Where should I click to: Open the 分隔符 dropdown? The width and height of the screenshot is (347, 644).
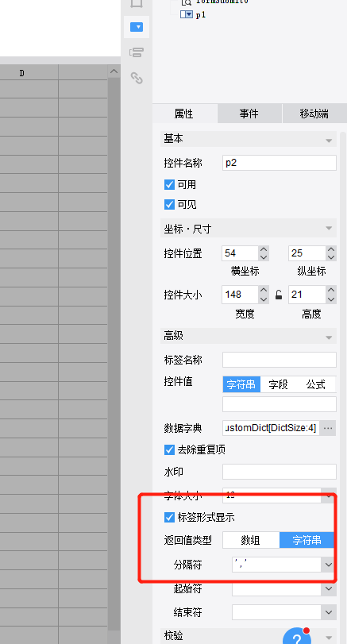click(329, 565)
